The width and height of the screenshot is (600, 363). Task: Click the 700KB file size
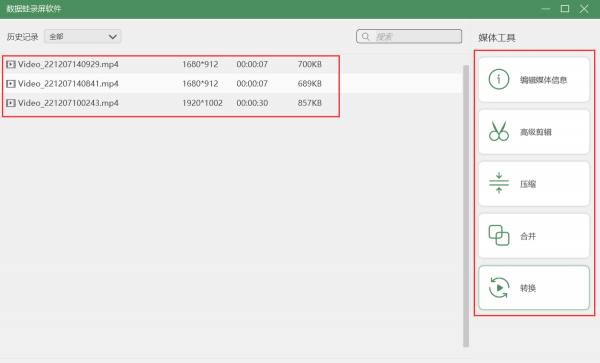[x=310, y=64]
